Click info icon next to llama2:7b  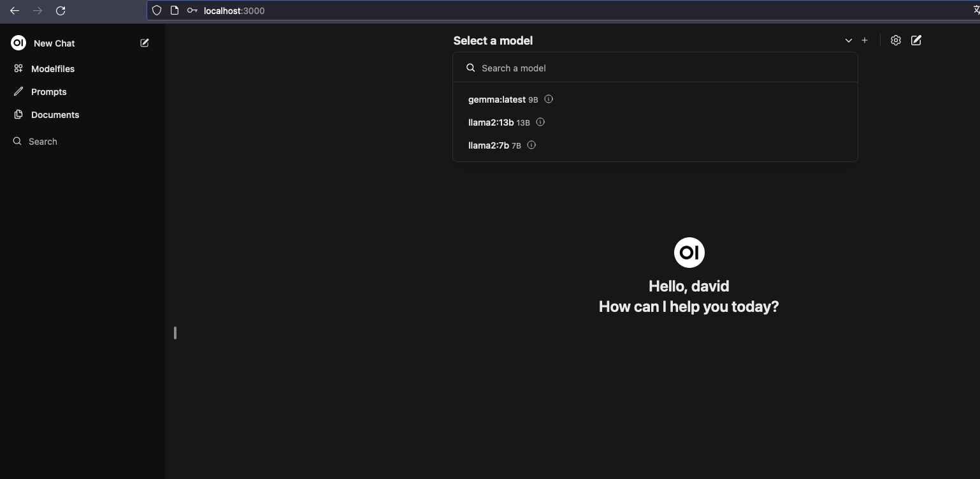click(531, 145)
